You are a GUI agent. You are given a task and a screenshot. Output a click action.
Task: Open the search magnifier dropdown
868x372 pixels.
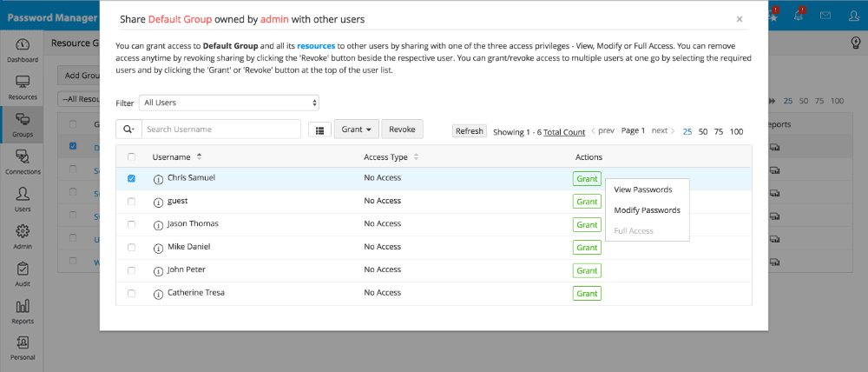click(128, 130)
